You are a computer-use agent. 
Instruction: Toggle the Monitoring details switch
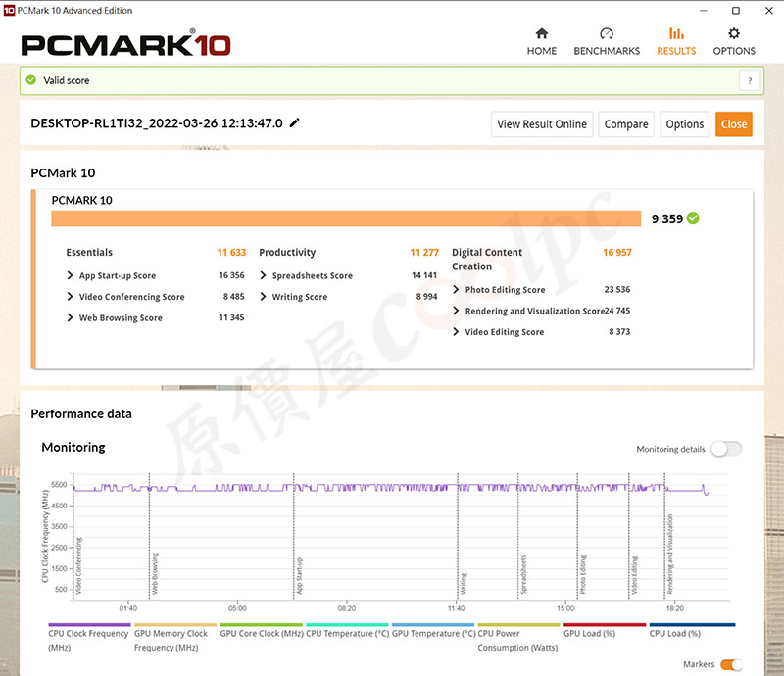point(726,449)
